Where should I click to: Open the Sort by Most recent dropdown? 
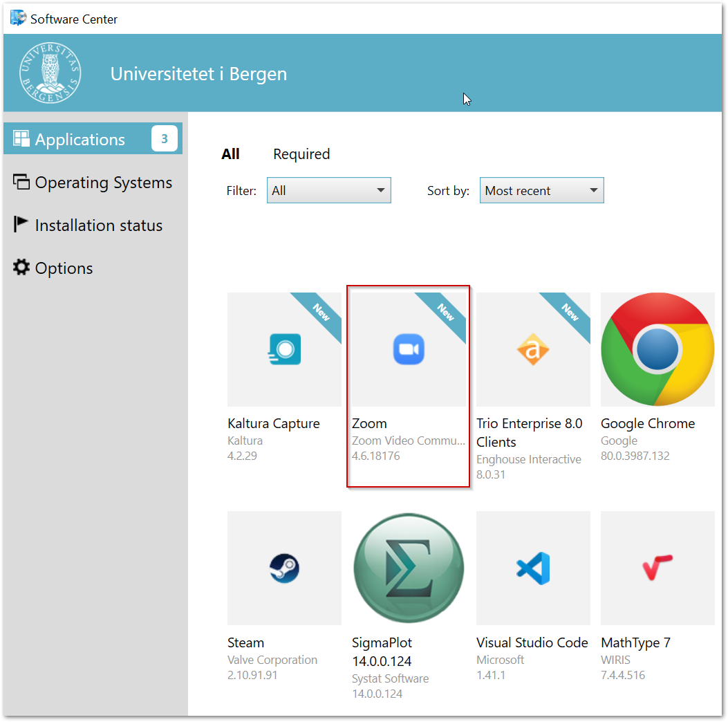tap(541, 191)
